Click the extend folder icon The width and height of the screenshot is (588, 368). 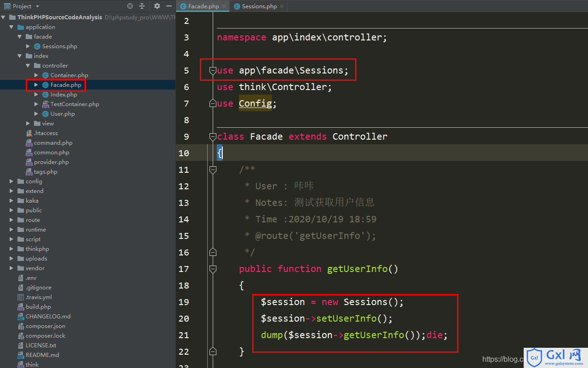(x=21, y=191)
